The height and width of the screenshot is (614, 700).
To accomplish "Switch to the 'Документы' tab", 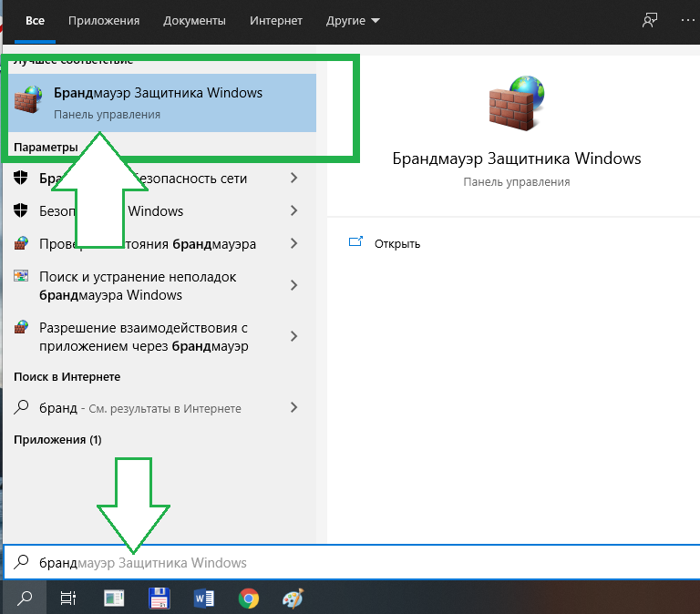I will [191, 19].
